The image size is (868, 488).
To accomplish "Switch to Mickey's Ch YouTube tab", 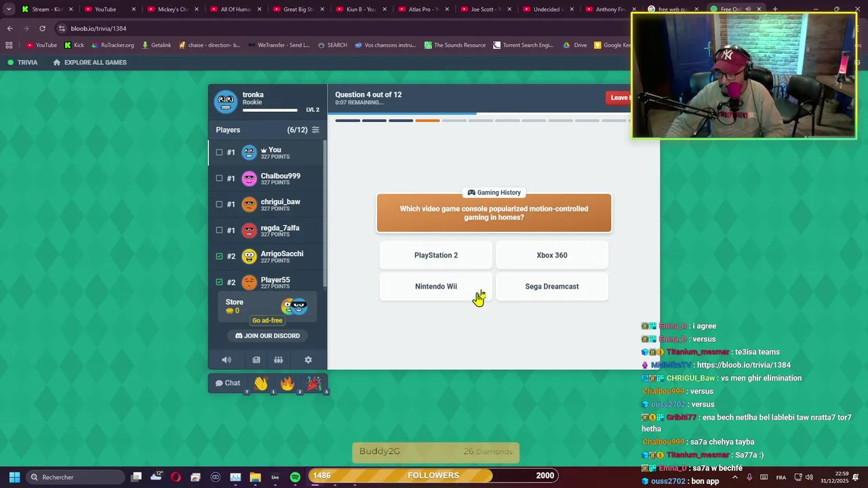I will click(172, 9).
